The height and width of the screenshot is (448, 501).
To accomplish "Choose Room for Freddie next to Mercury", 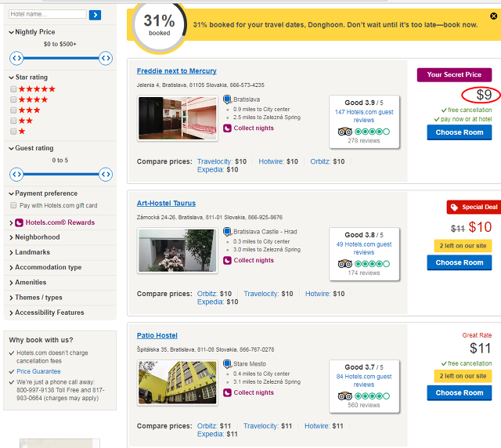I will 460,132.
